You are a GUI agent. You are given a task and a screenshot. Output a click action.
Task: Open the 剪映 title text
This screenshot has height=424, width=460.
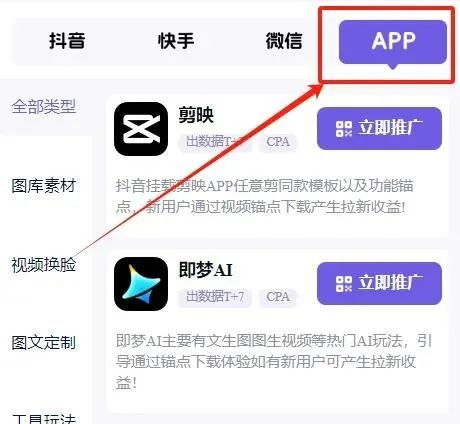[196, 115]
